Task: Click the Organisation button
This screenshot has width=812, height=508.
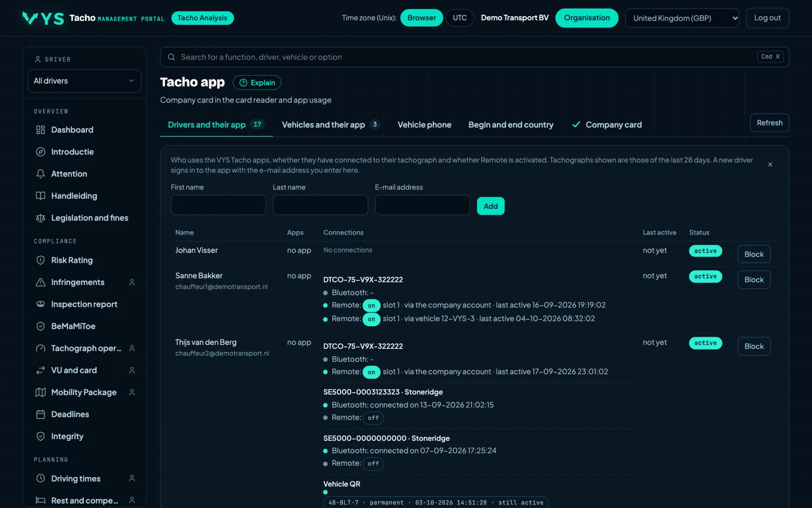Action: (x=587, y=18)
